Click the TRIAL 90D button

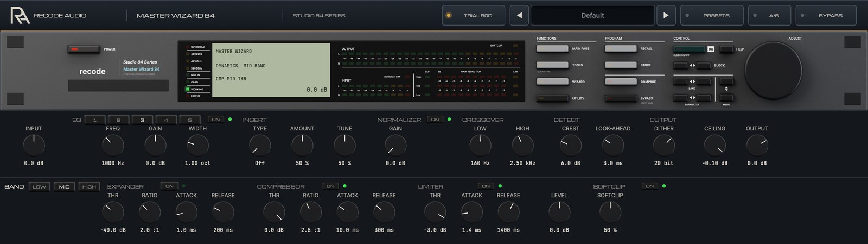point(473,15)
